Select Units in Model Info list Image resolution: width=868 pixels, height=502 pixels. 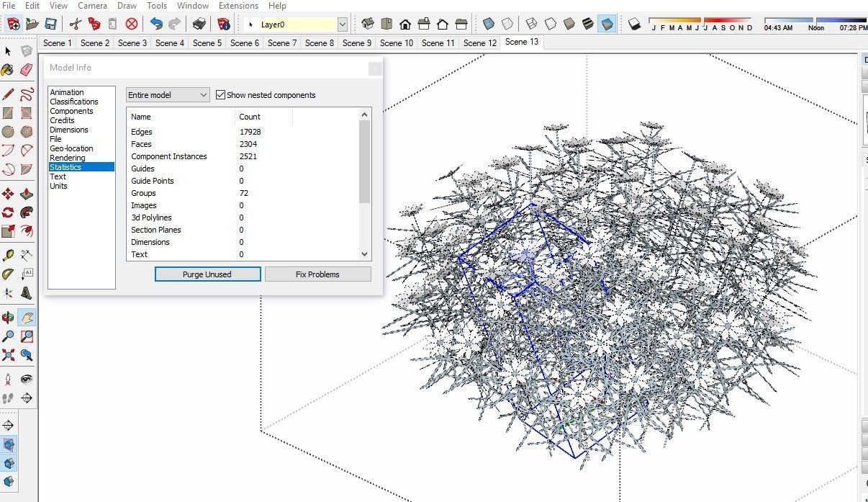[x=58, y=186]
